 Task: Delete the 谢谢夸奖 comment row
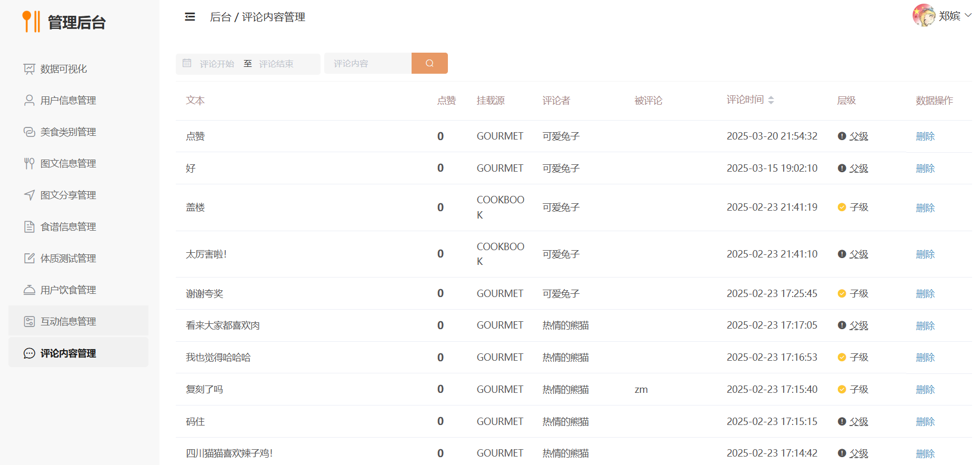925,294
